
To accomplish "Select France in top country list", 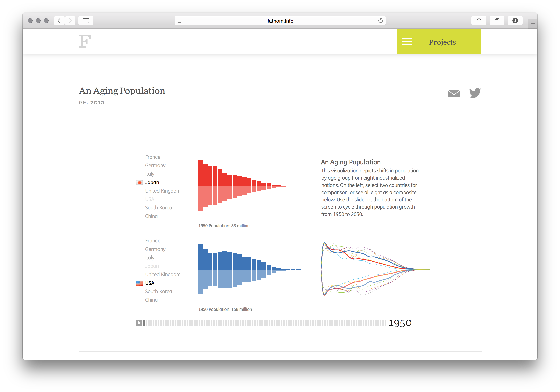I will point(153,157).
